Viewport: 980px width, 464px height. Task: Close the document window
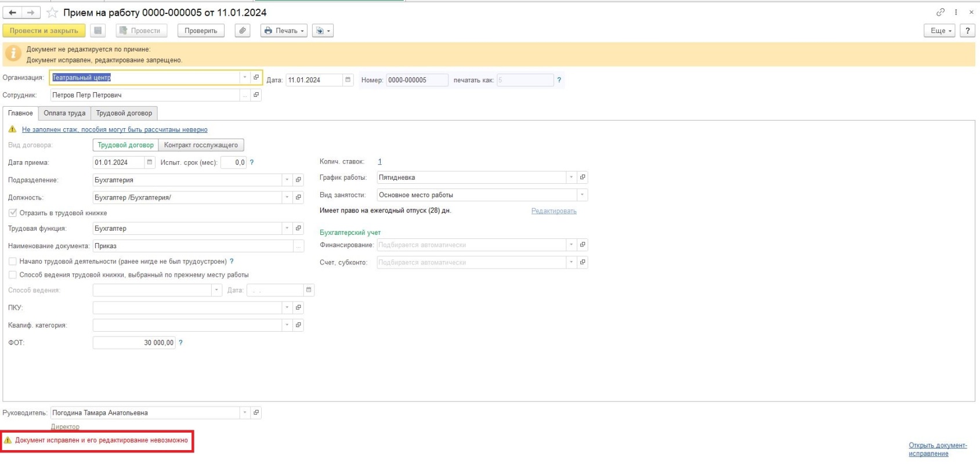971,12
